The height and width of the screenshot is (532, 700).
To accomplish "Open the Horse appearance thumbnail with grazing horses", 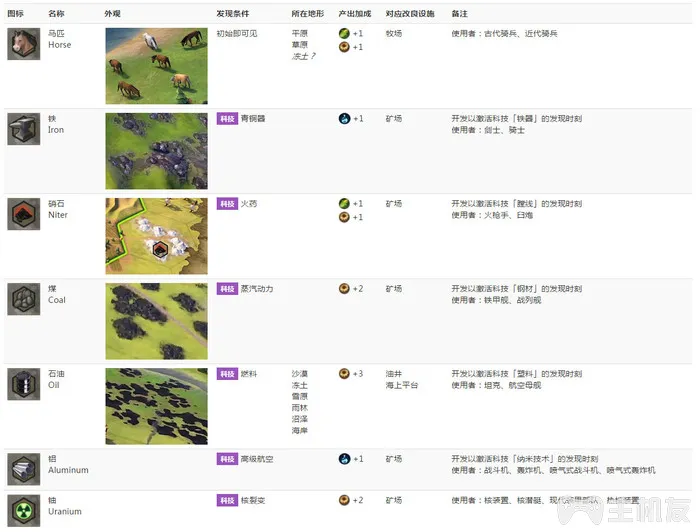I will [x=156, y=66].
